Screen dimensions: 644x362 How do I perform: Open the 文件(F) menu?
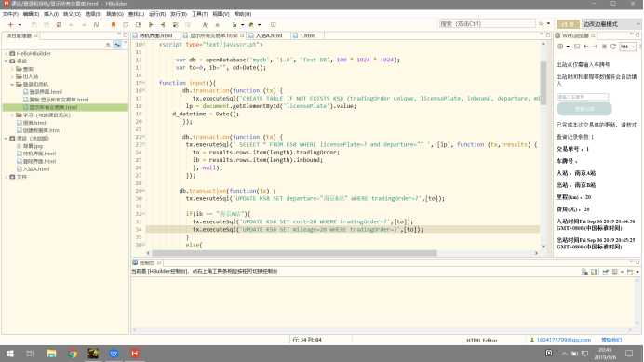[x=10, y=14]
